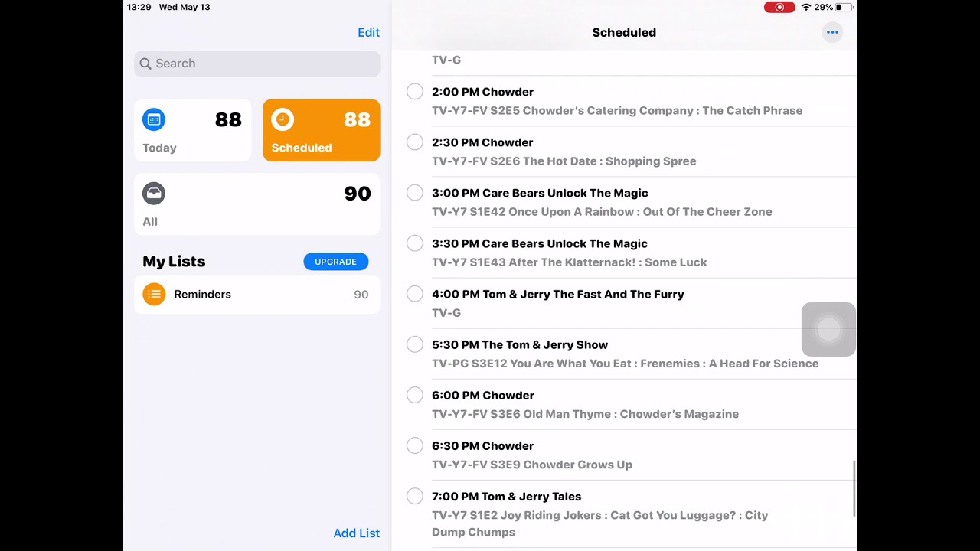The width and height of the screenshot is (980, 551).
Task: Tap the All inbox tray icon
Action: (154, 194)
